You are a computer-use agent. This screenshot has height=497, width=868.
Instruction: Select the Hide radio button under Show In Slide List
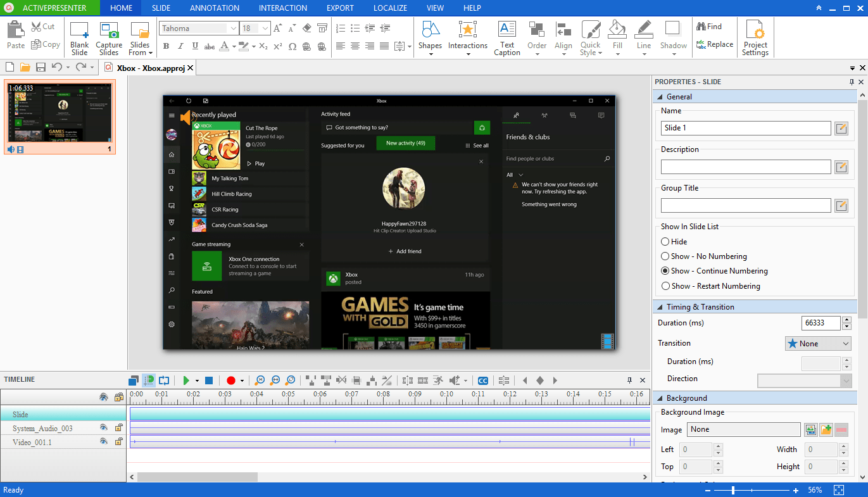tap(665, 241)
